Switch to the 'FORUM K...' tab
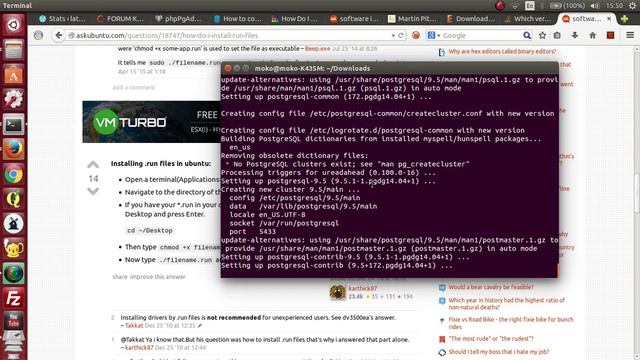This screenshot has height=360, width=640. pyautogui.click(x=120, y=19)
